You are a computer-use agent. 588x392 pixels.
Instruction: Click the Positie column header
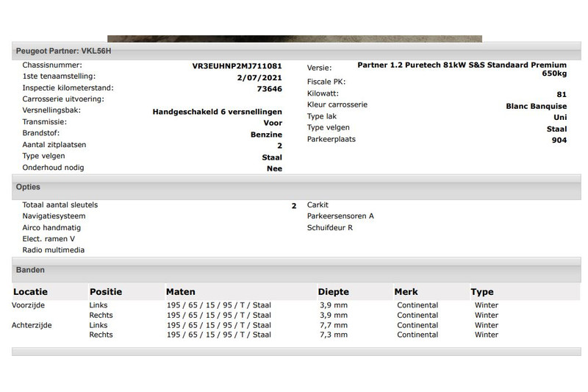coord(105,292)
